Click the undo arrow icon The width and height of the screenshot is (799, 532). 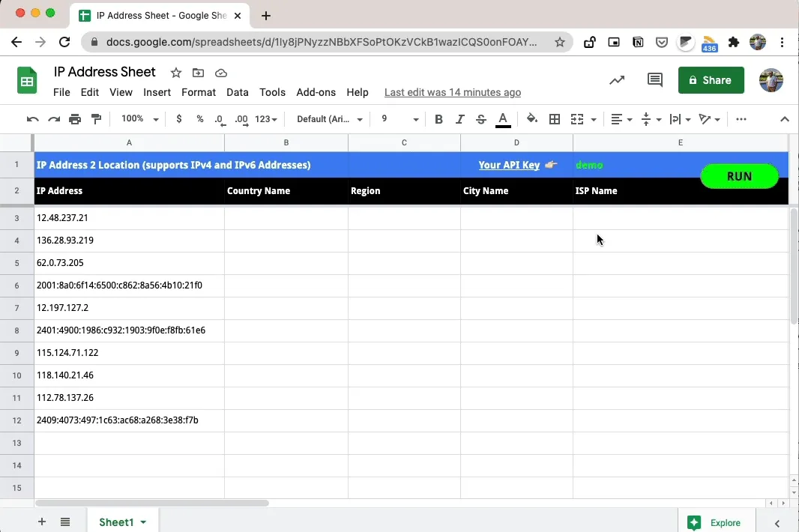[32, 119]
